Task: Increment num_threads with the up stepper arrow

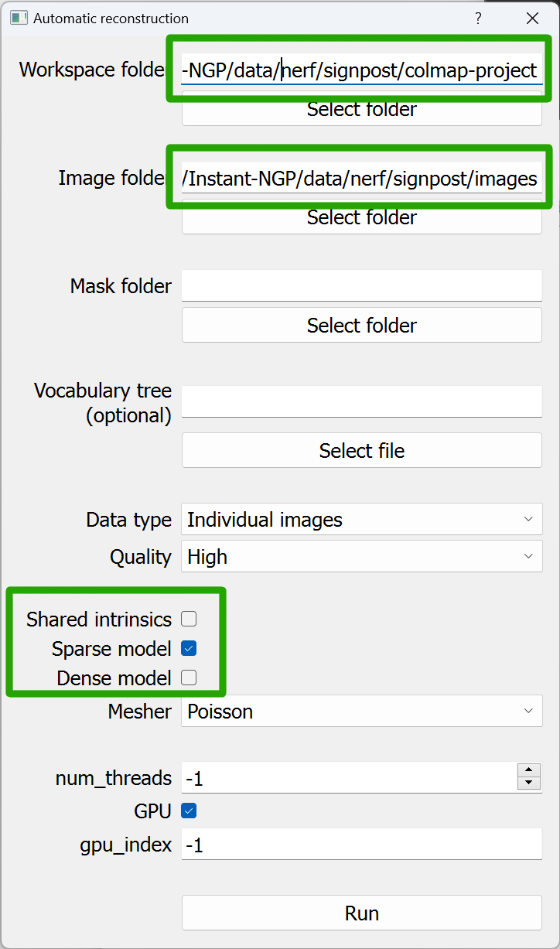Action: 529,771
